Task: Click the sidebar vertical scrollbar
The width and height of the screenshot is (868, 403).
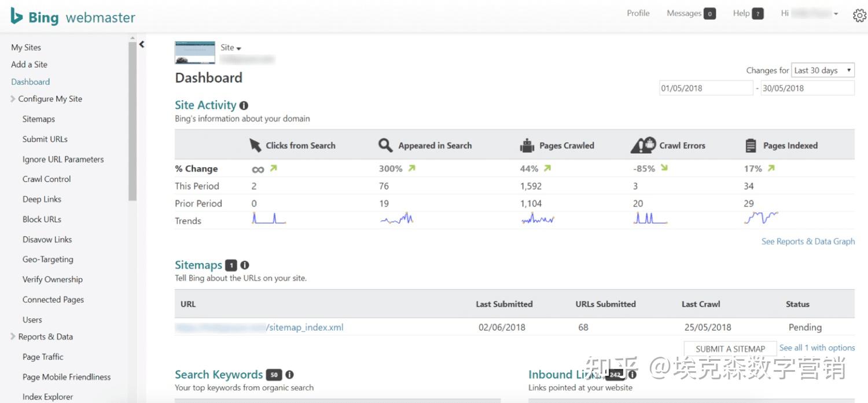Action: tap(133, 121)
